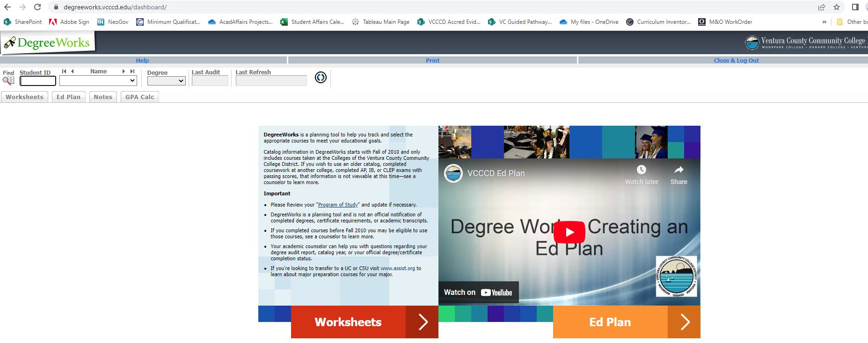Go to previous student arrow icon
Screen dimensions: 868x343
[73, 71]
